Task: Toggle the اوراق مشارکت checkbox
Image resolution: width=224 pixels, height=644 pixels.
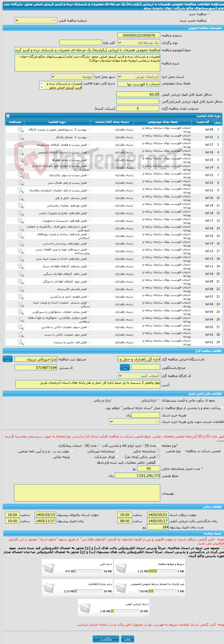Action: [x=117, y=456]
